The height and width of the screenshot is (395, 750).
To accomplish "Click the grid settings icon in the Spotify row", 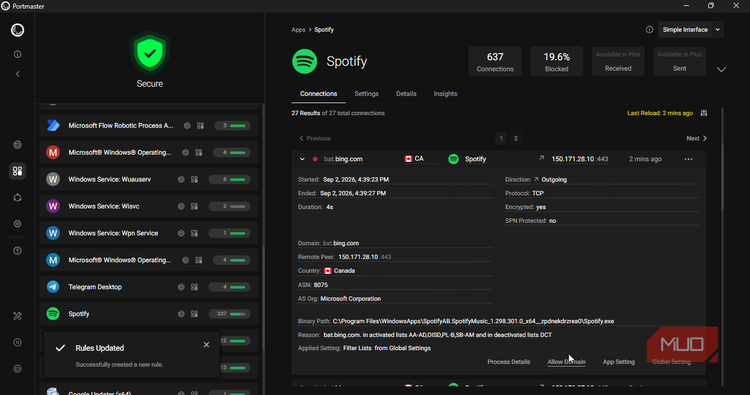I will point(194,314).
